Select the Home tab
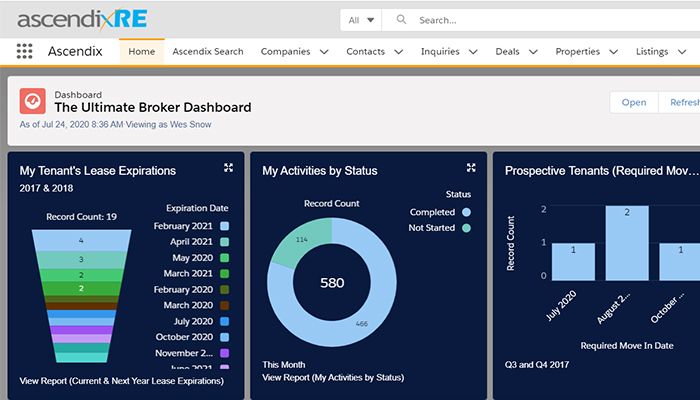 (142, 52)
